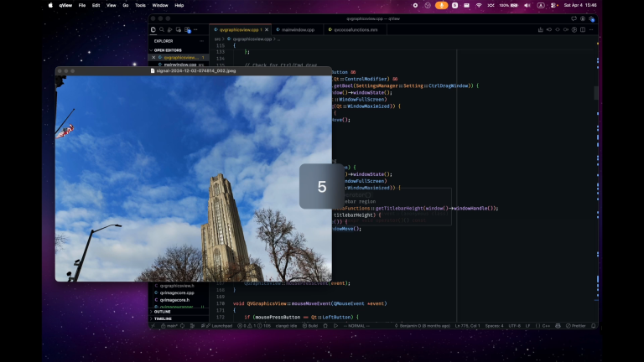This screenshot has width=644, height=362.
Task: Open errors and warnings count in status bar
Action: (254, 326)
